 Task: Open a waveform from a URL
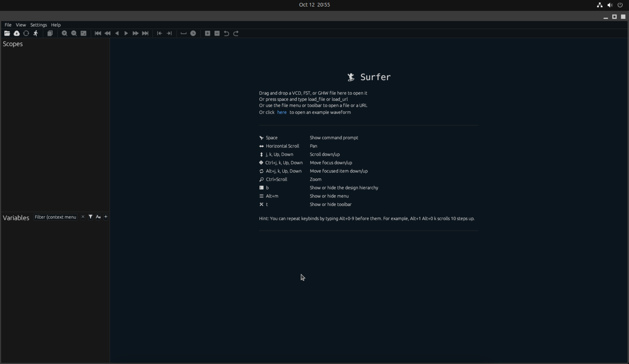coord(17,33)
